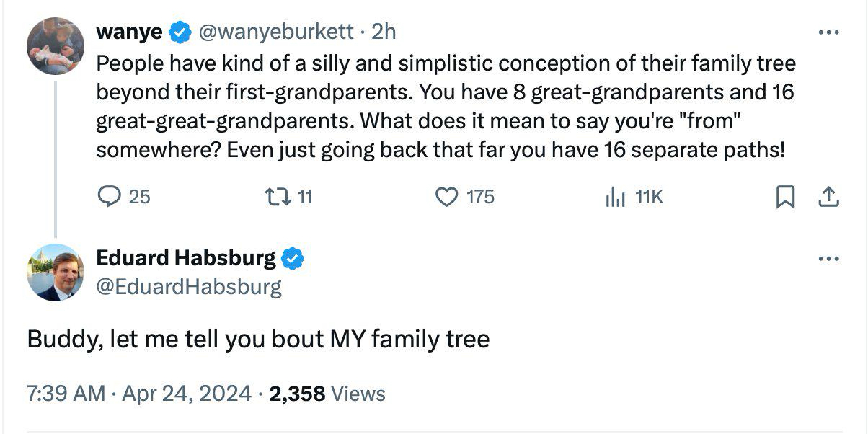Click the 2,358 Views count
The height and width of the screenshot is (434, 868).
click(327, 394)
